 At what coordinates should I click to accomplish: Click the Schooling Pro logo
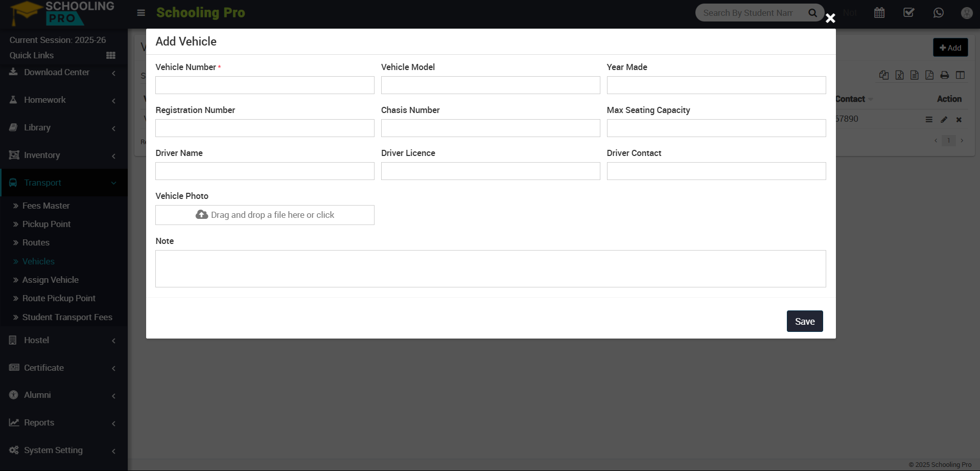coord(62,13)
